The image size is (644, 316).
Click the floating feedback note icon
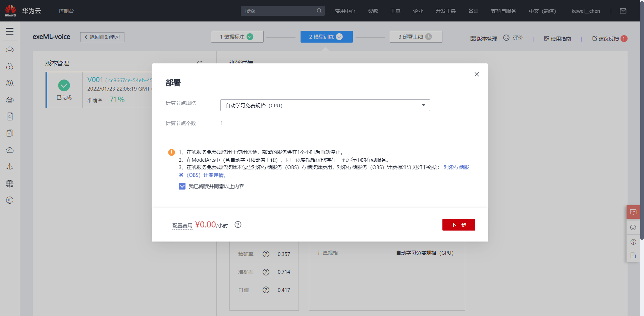coord(633,256)
